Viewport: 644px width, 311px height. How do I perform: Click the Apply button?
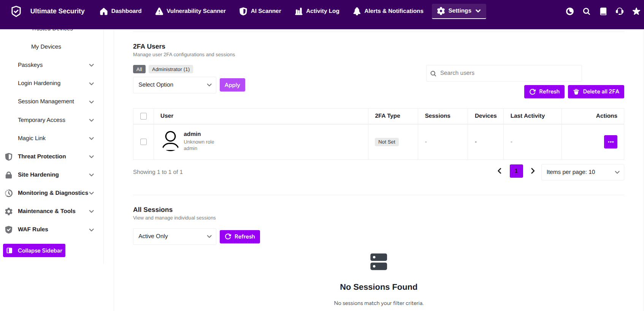click(x=232, y=85)
